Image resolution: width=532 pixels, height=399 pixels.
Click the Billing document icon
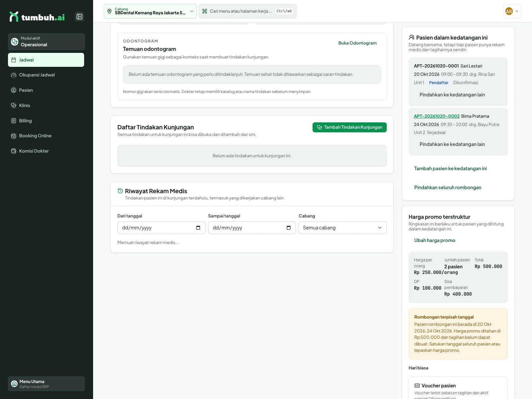coord(14,121)
